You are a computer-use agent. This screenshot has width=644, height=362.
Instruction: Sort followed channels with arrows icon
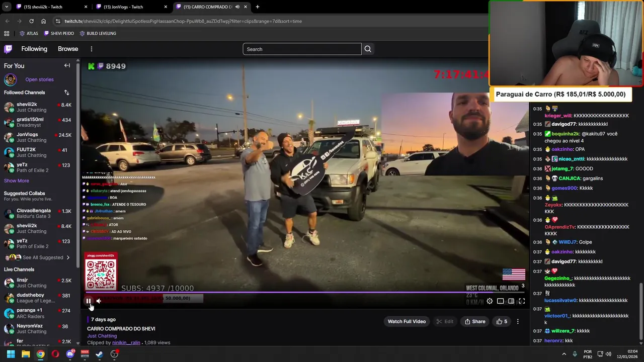tap(66, 93)
